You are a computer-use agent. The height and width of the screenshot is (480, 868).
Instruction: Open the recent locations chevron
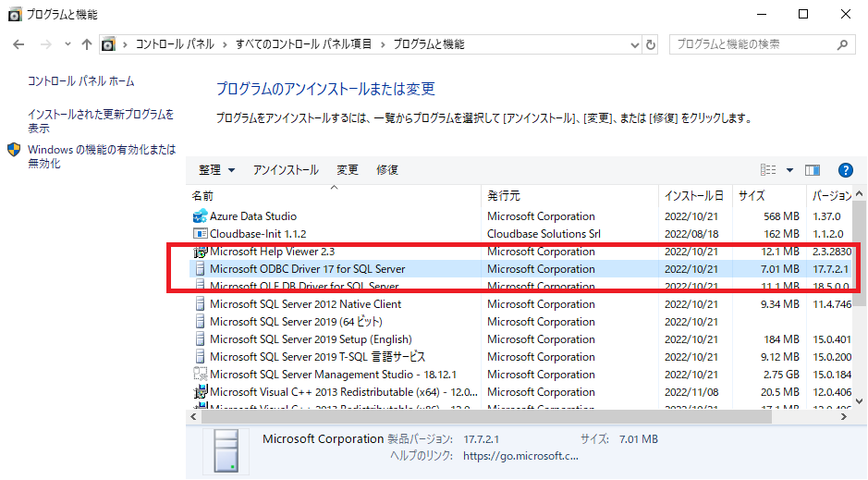point(67,44)
